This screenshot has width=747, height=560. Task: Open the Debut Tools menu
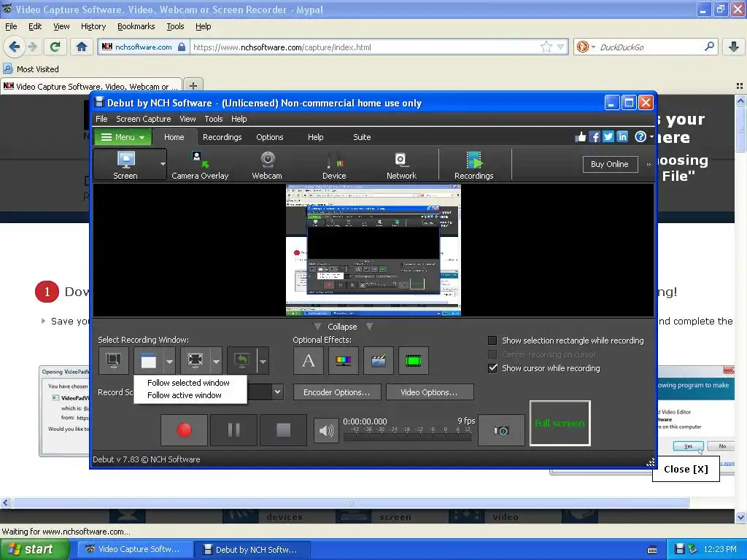214,119
